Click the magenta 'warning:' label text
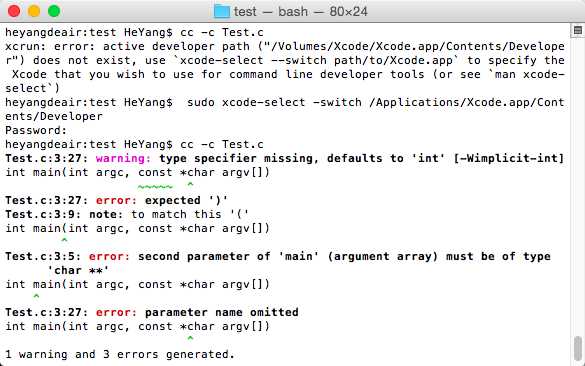585x366 pixels. (123, 159)
